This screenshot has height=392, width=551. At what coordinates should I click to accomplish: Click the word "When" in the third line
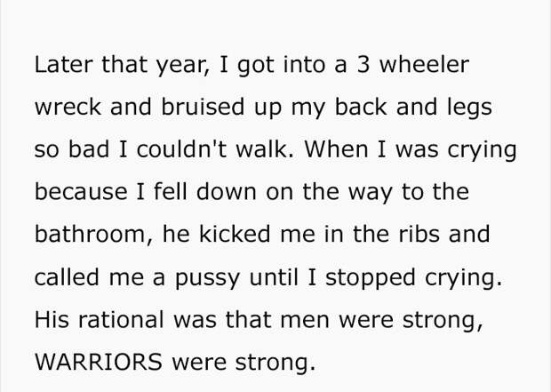click(336, 149)
